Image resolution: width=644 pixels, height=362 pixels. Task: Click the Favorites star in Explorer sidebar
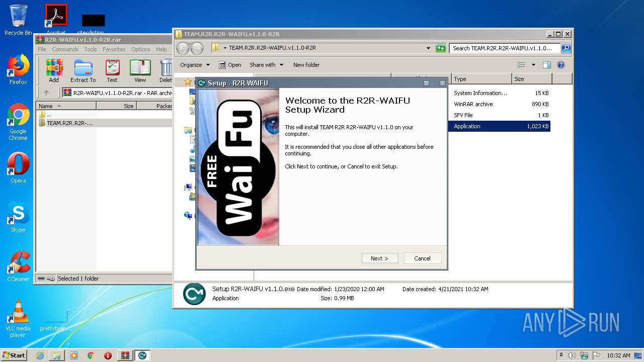[x=188, y=81]
